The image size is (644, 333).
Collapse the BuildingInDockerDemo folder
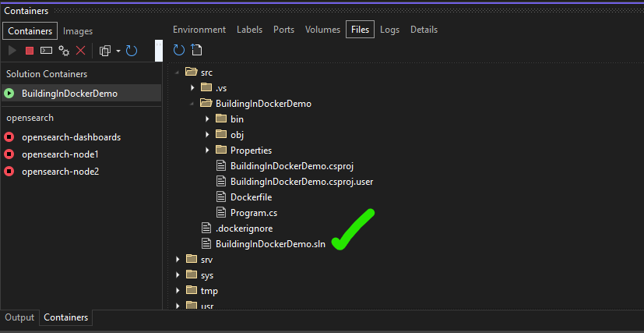(x=192, y=104)
